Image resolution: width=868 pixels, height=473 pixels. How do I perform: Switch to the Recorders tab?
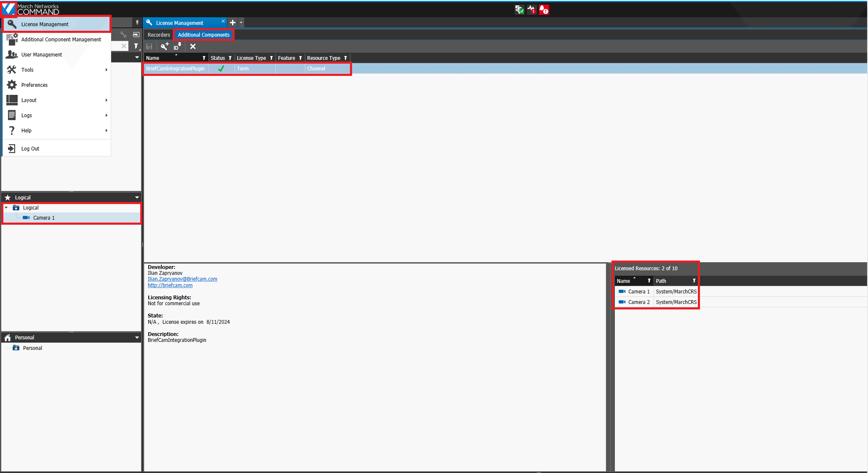click(159, 35)
